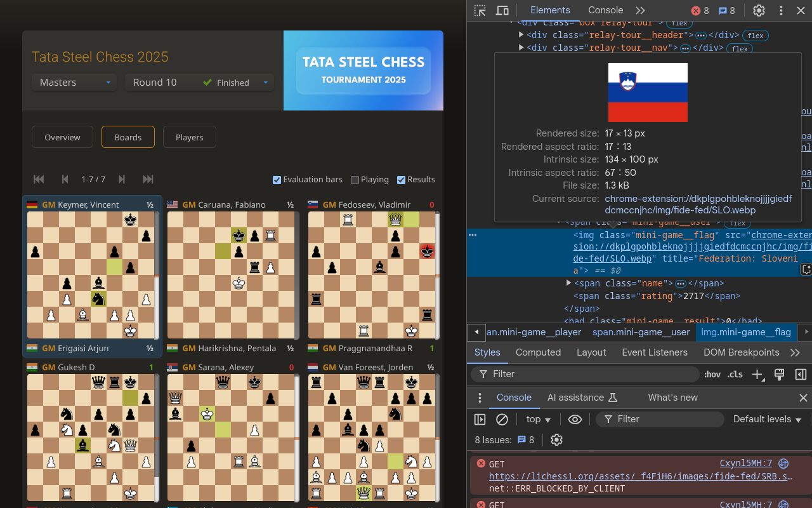Open the console drawer three-dot menu
Viewport: 812px width, 508px height.
(x=480, y=398)
